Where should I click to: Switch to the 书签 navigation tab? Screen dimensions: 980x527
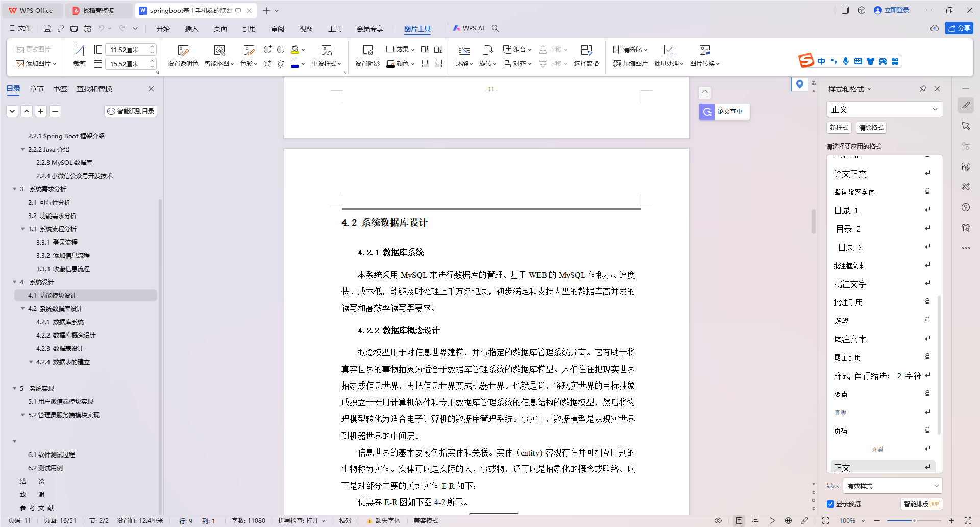(60, 89)
